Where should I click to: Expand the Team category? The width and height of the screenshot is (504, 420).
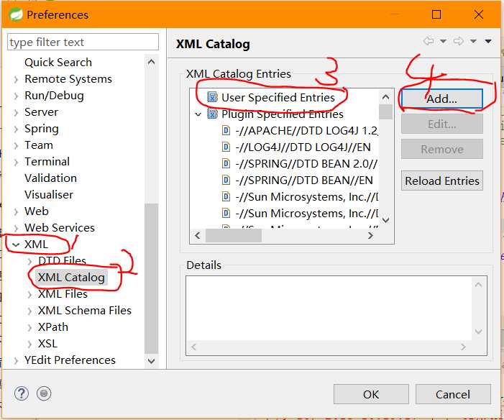[16, 145]
